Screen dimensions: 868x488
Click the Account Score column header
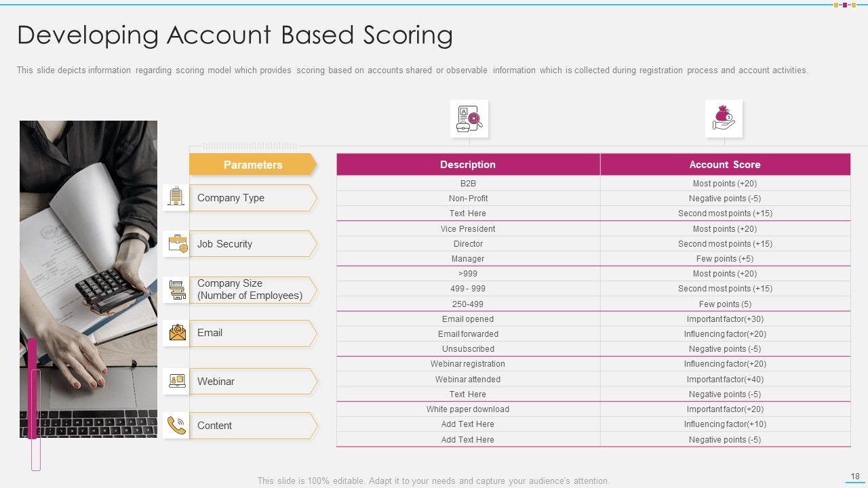724,165
